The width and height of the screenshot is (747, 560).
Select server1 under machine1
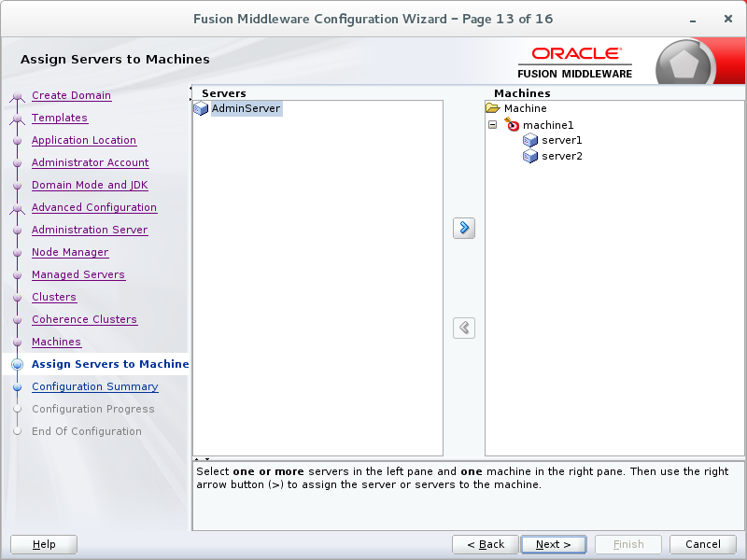click(562, 140)
